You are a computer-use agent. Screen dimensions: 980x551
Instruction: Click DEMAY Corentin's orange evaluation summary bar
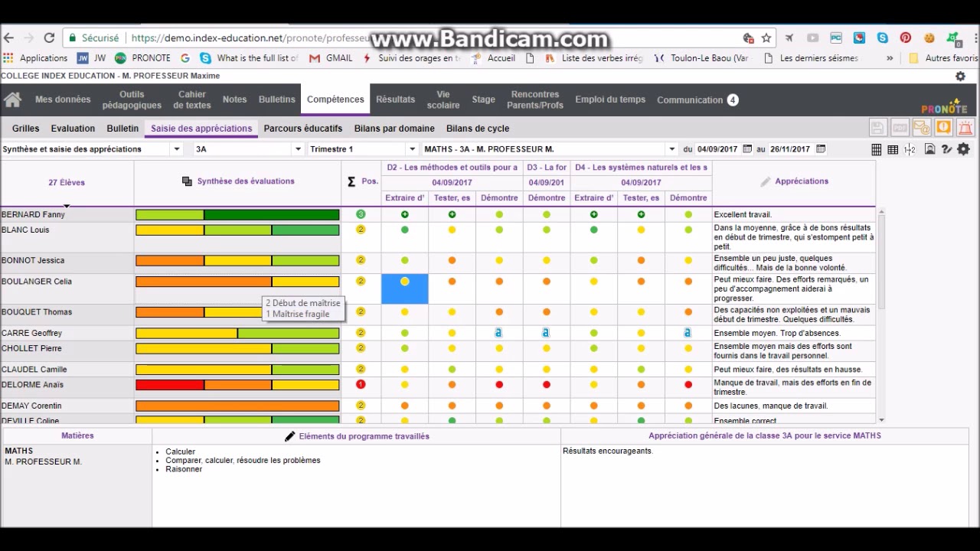coord(237,406)
